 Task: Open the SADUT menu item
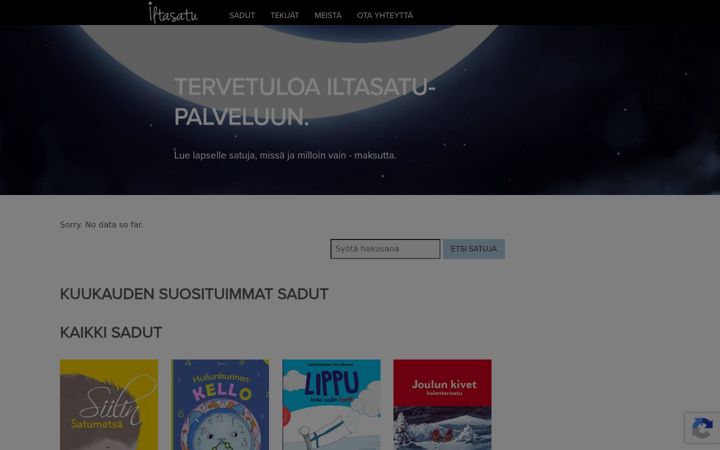click(x=242, y=15)
